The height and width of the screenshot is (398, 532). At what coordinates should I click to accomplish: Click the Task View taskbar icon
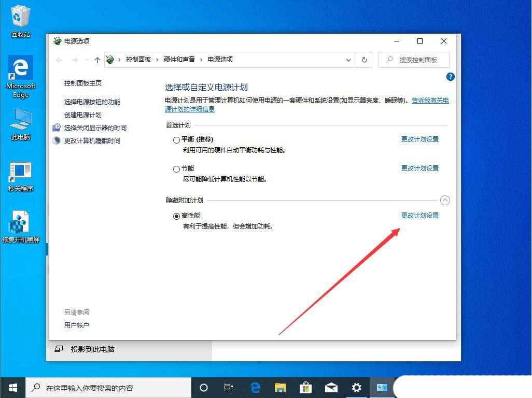point(228,388)
